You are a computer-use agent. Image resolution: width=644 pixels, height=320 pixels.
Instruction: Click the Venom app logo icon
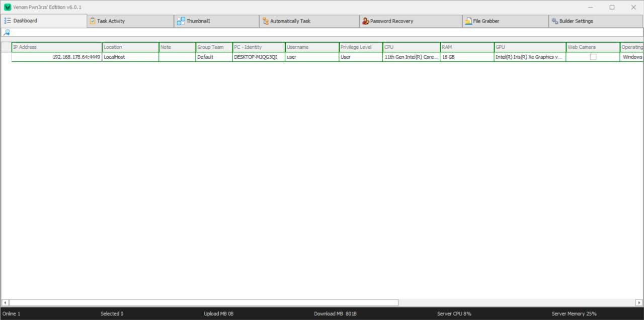[x=7, y=7]
